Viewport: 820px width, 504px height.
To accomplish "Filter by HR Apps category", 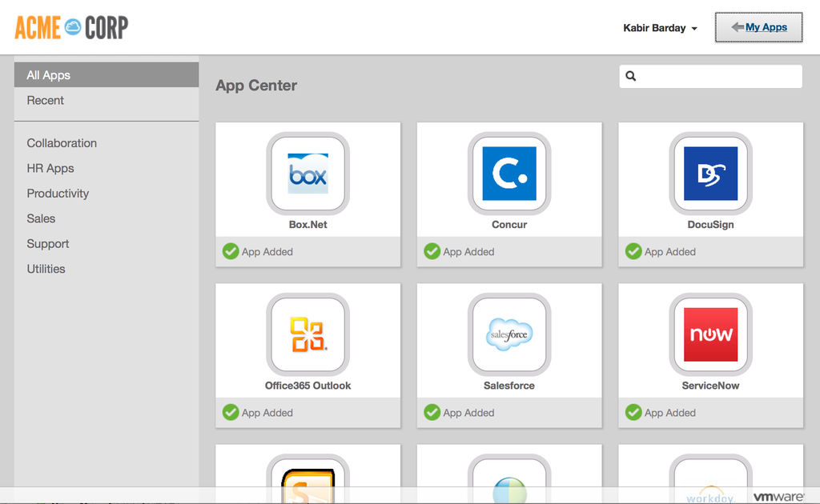I will (50, 168).
